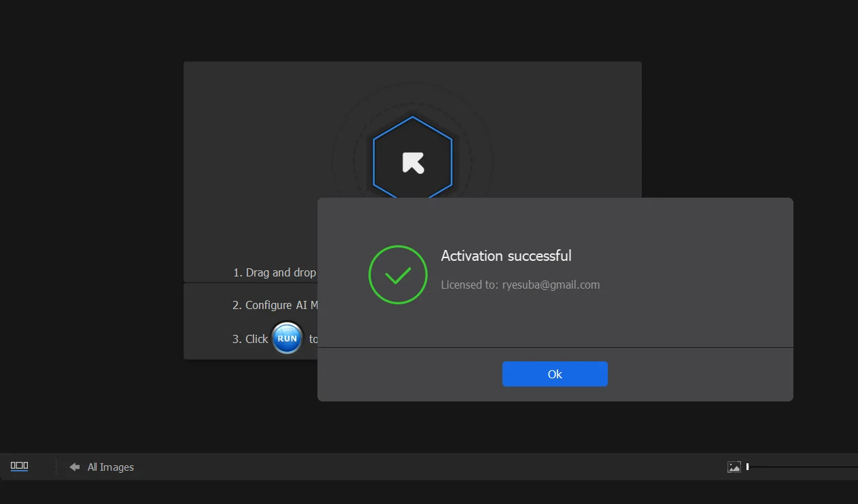Screen dimensions: 858x504
Task: Click the green activation checkmark icon
Action: (x=398, y=274)
